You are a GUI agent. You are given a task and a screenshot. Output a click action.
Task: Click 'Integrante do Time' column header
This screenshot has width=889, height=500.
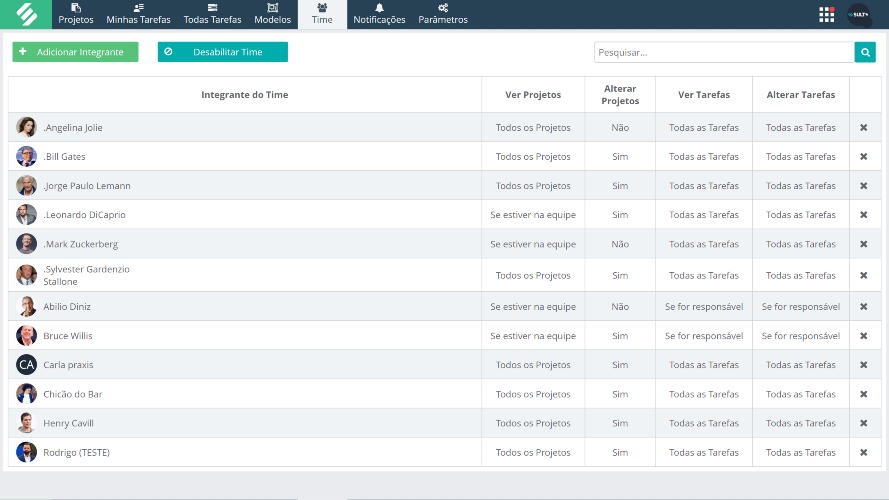tap(244, 95)
